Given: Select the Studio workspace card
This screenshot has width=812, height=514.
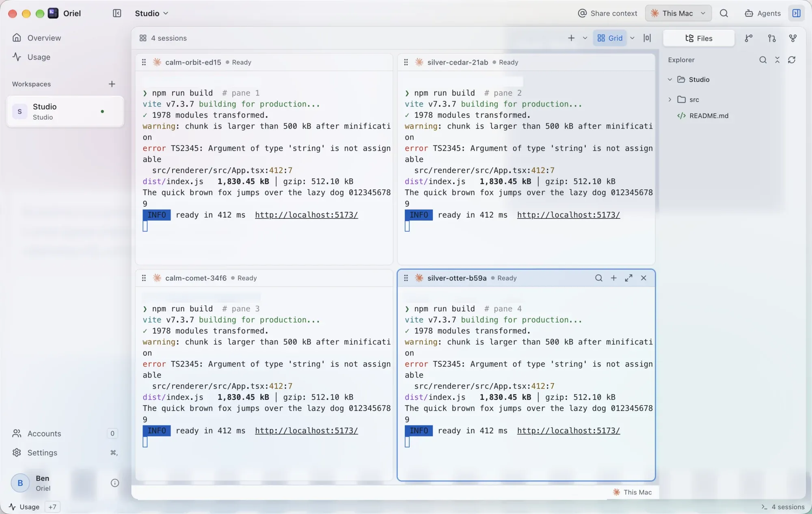Looking at the screenshot, I should [65, 111].
